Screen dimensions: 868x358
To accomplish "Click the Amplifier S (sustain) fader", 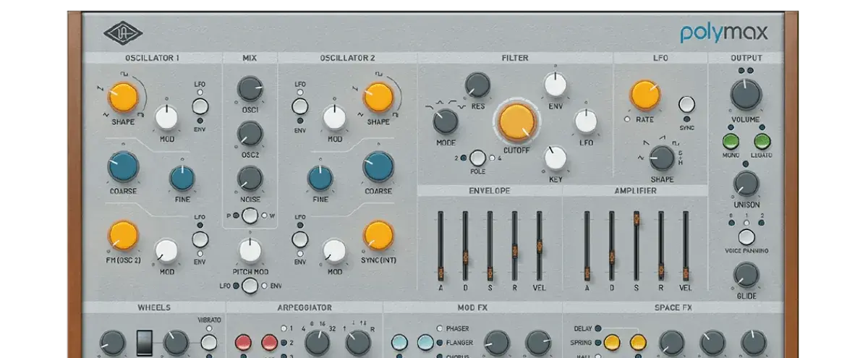I will coord(637,218).
